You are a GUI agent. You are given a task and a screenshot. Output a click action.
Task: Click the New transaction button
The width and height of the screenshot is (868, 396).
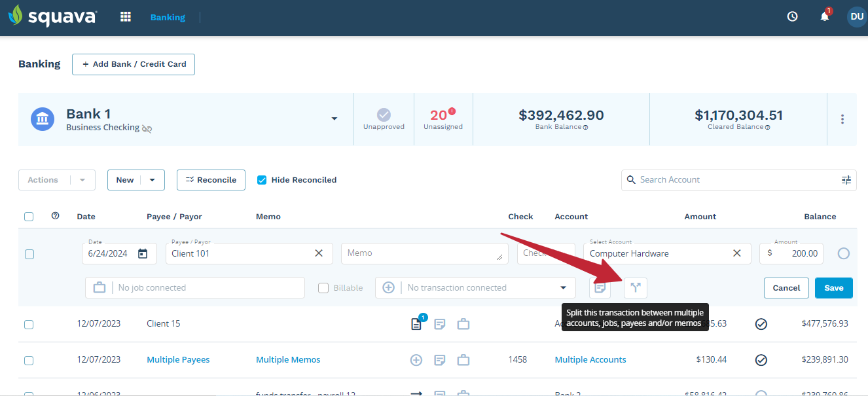[125, 180]
